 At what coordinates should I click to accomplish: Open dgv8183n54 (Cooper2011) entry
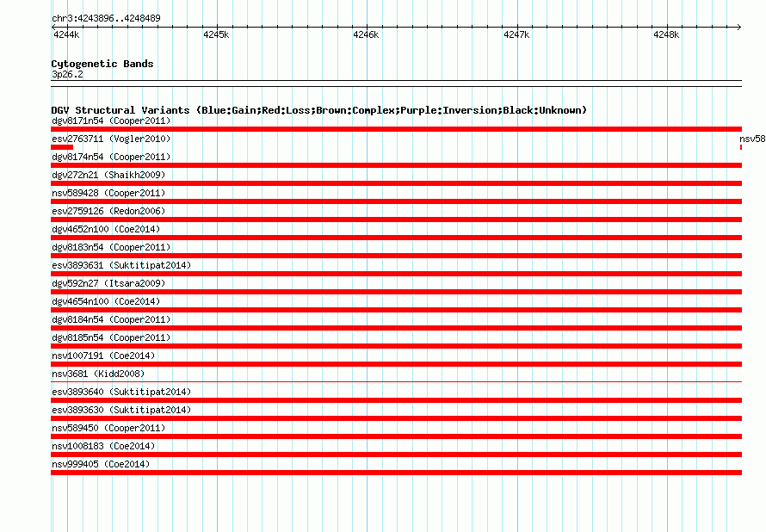click(111, 247)
